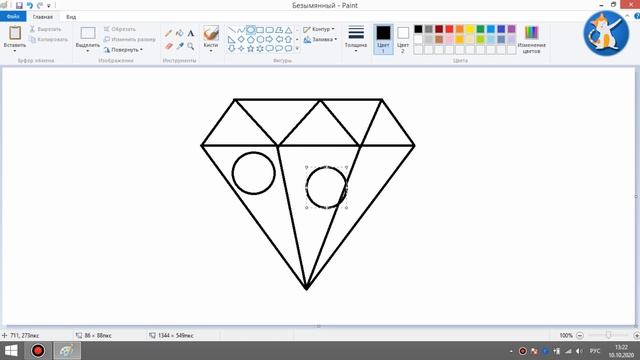Undo the last action
The height and width of the screenshot is (360, 640).
point(29,5)
